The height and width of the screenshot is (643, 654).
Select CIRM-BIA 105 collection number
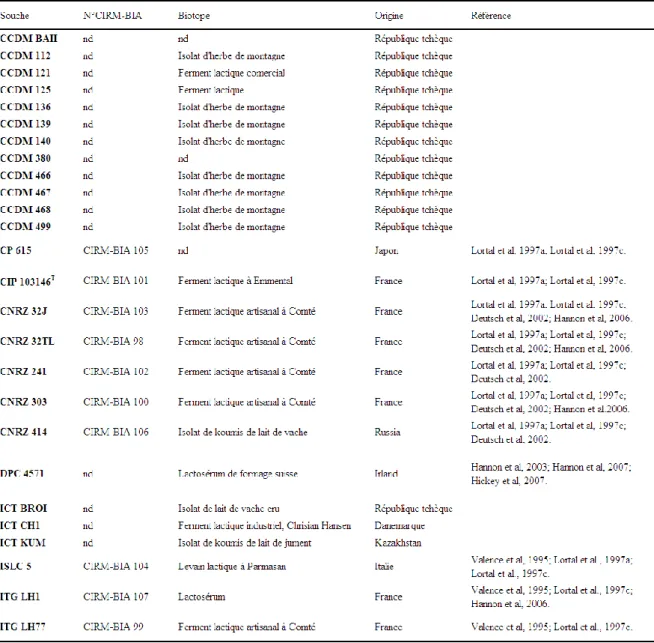point(116,250)
